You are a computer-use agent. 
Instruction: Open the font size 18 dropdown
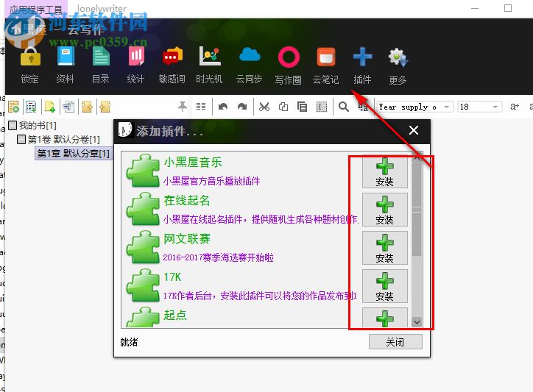495,107
